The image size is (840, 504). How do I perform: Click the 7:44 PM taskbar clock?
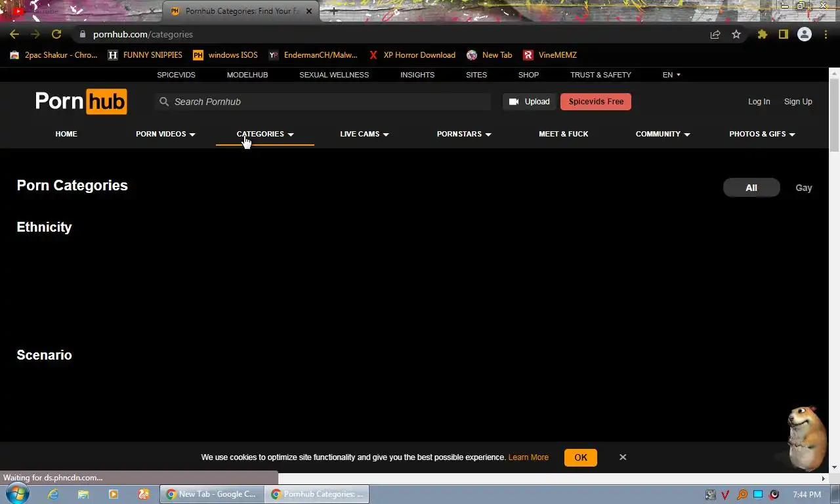pyautogui.click(x=807, y=495)
